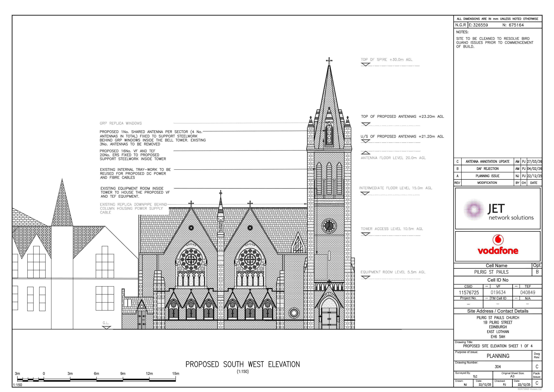Click the G.L. ground level marker triangle
The height and width of the screenshot is (392, 554).
click(106, 328)
